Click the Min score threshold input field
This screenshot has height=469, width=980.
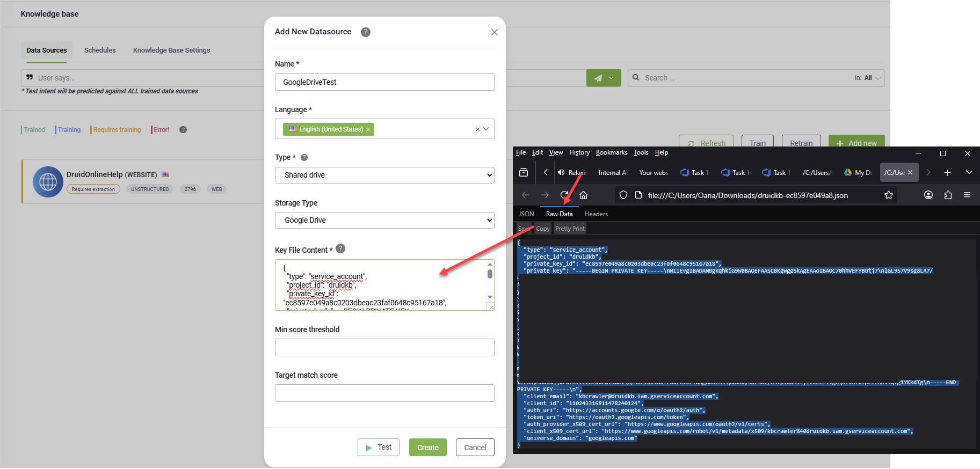384,348
